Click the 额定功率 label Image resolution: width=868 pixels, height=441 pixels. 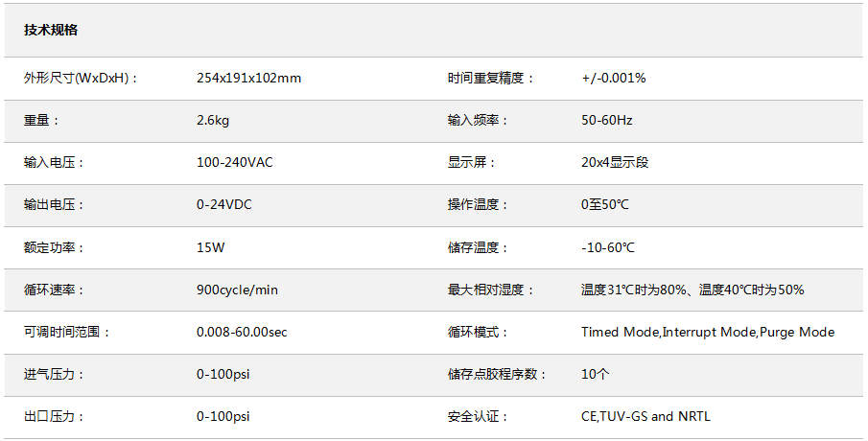tap(55, 247)
